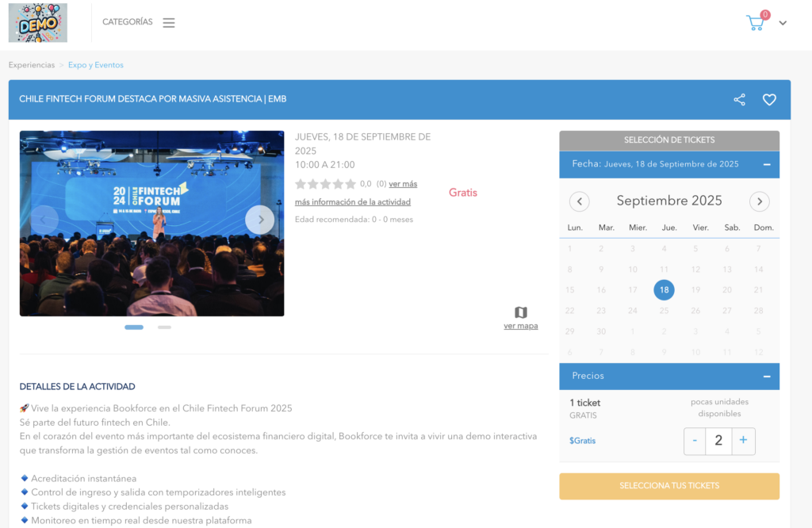Image resolution: width=812 pixels, height=528 pixels.
Task: Click the '$Gratis' ticket price text
Action: click(583, 441)
